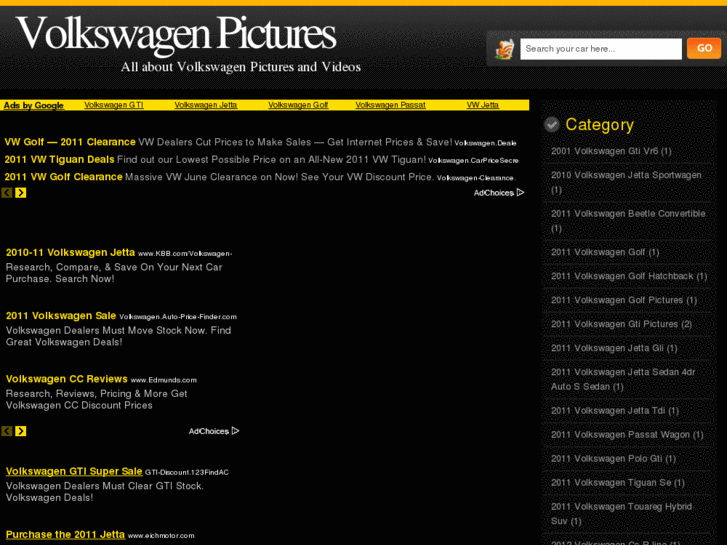Open 2011 VW Tiguan Deals ad
This screenshot has width=727, height=545.
59,160
